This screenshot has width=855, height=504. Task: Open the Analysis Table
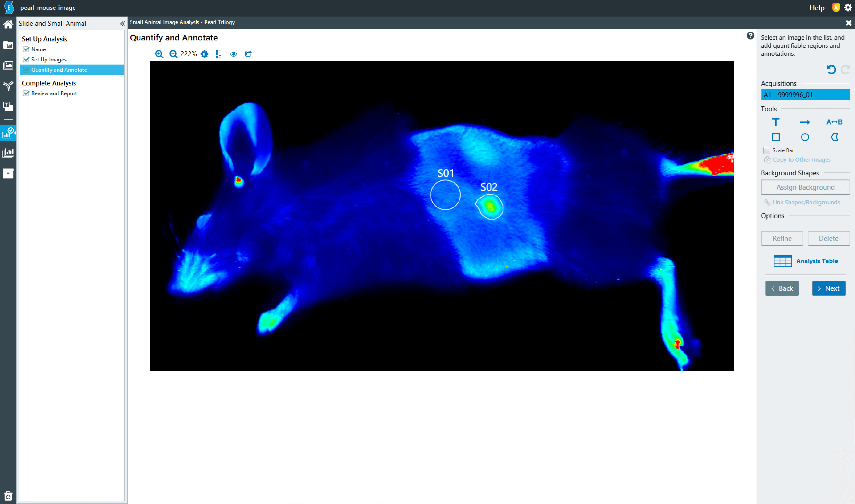tap(805, 261)
